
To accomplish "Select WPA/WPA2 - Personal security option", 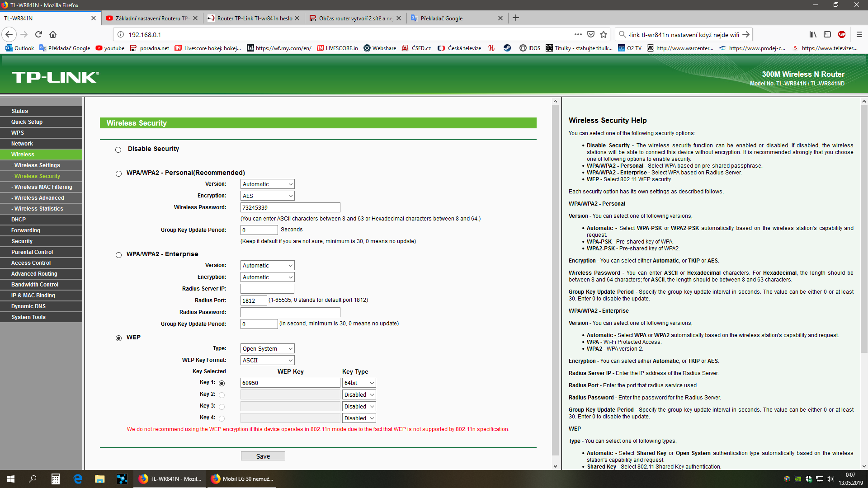I will (x=118, y=174).
